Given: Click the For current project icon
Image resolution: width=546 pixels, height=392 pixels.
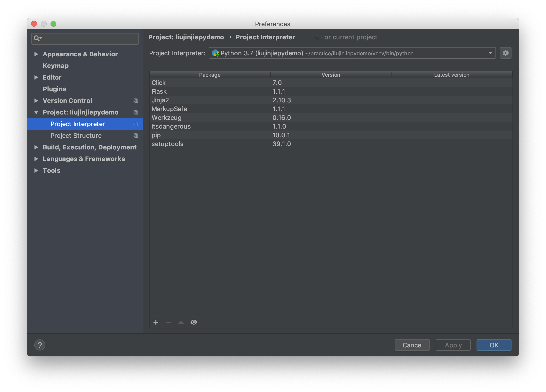Looking at the screenshot, I should (317, 37).
